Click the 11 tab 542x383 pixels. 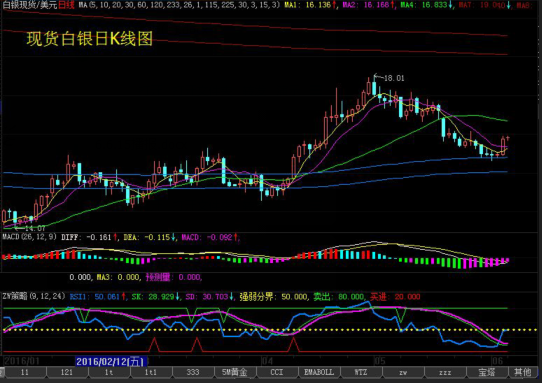pos(25,372)
